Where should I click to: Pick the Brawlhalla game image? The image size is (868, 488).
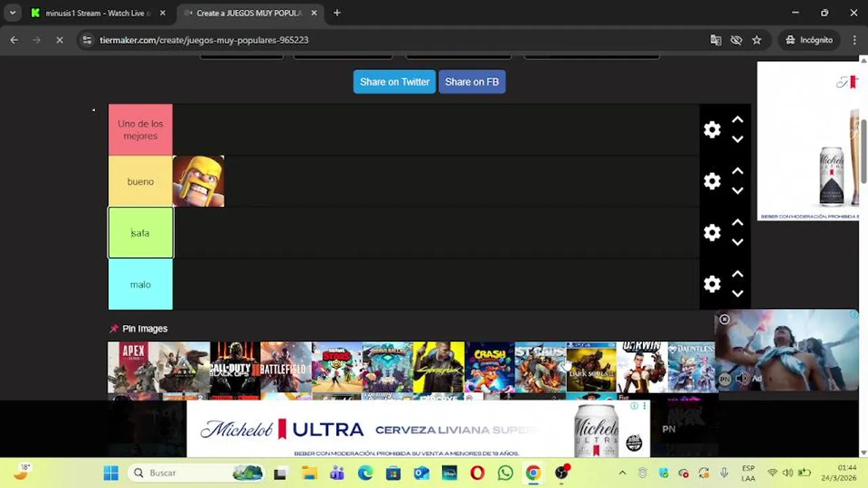click(x=388, y=367)
